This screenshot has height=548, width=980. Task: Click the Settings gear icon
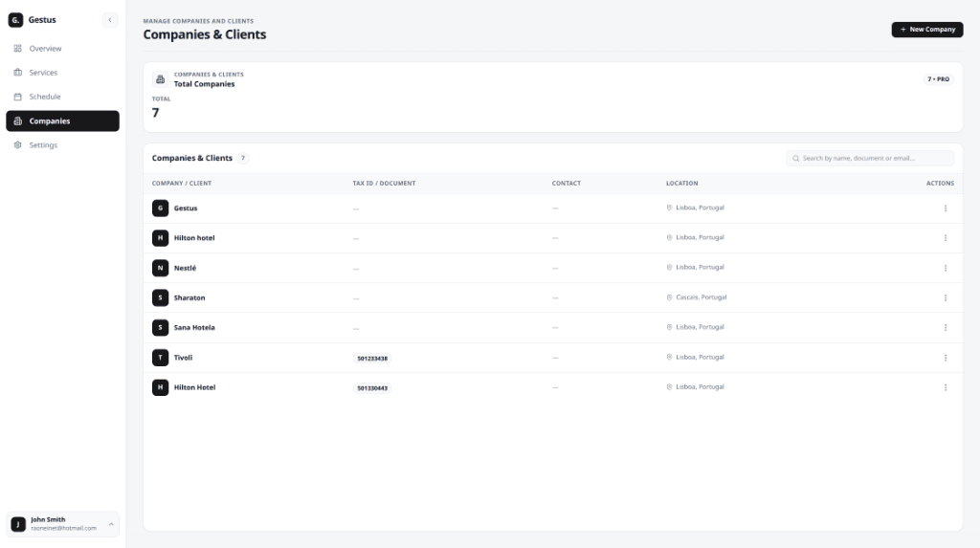17,145
